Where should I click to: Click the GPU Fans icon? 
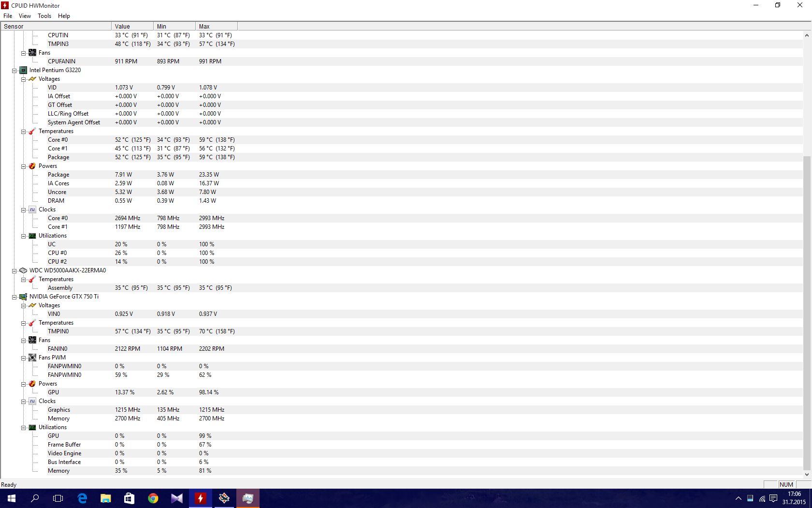tap(32, 340)
